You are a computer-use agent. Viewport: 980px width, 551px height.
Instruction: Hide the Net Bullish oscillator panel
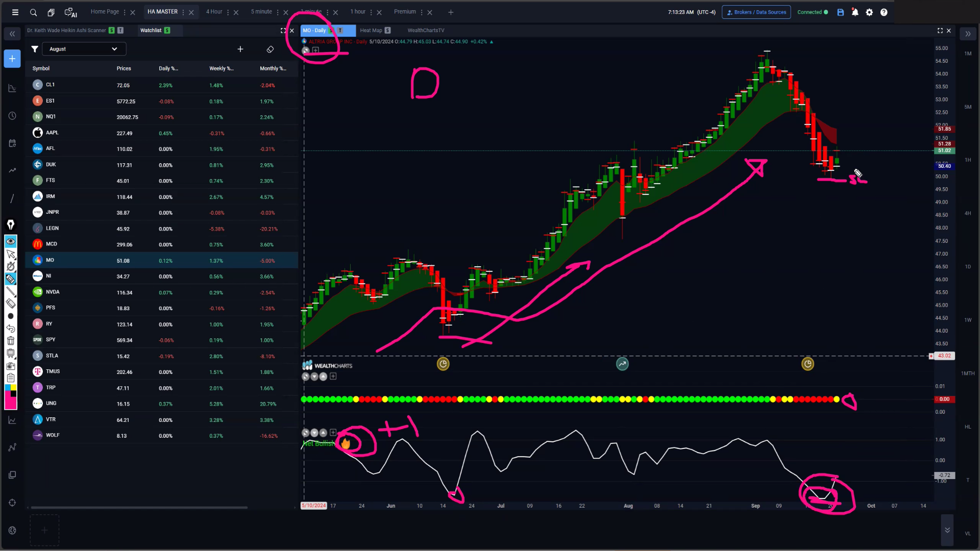coord(306,433)
